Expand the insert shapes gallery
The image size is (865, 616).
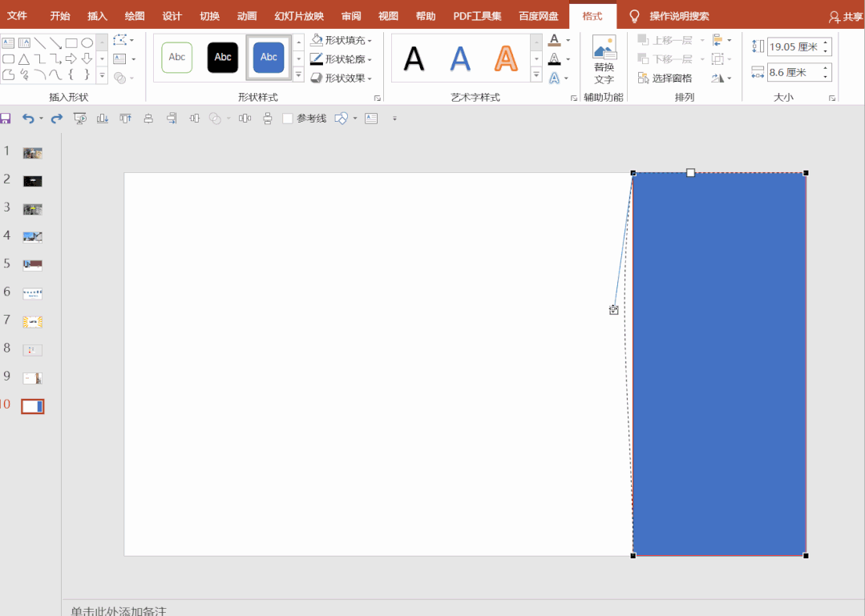point(102,75)
